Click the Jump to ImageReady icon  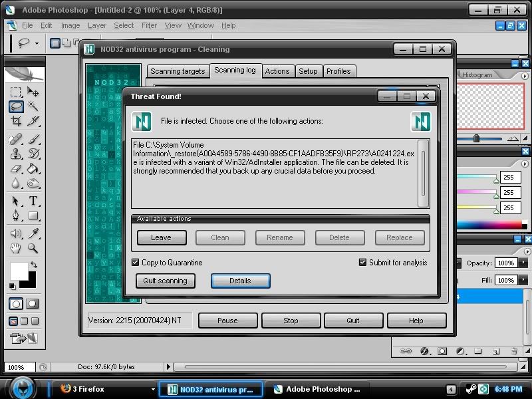pyautogui.click(x=23, y=338)
